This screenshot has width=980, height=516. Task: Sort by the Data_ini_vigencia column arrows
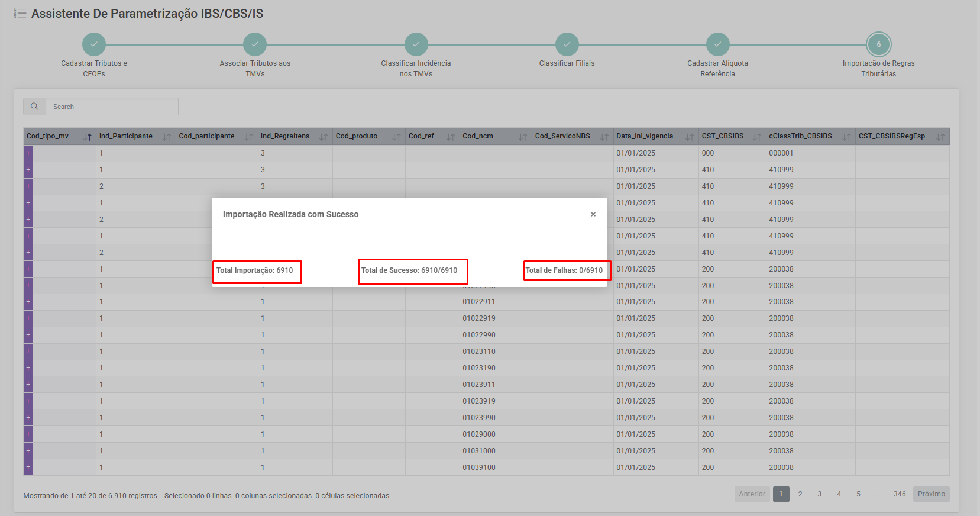click(690, 137)
